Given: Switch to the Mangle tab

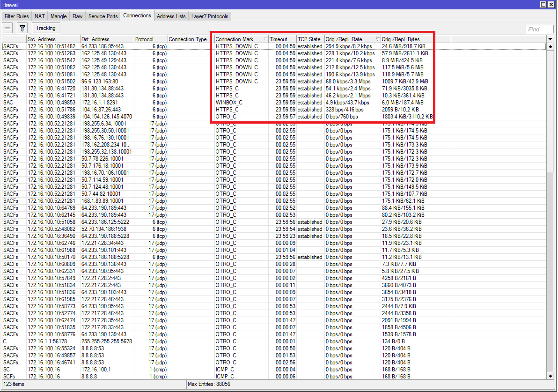Looking at the screenshot, I should click(x=58, y=16).
